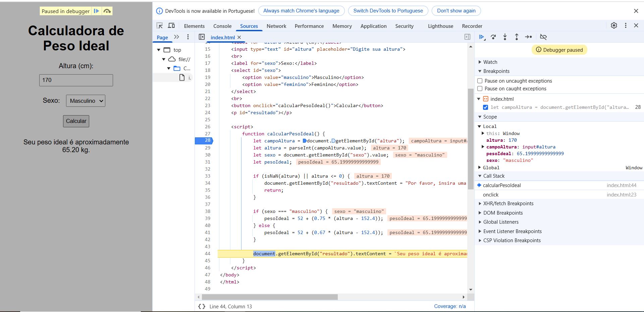Hide the debugger sidebar

coord(467,37)
